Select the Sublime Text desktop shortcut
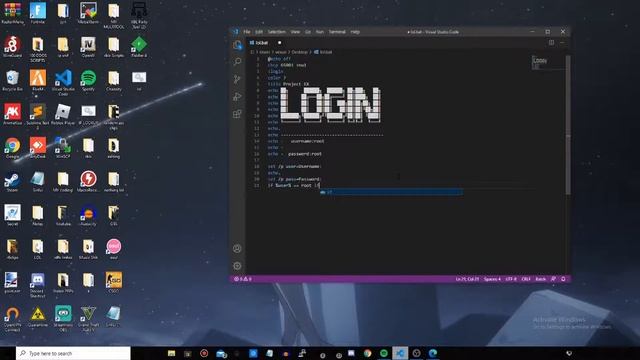The width and height of the screenshot is (640, 360). (x=38, y=116)
